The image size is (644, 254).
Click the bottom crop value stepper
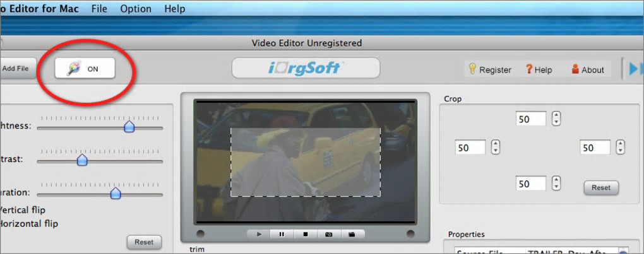coord(556,183)
